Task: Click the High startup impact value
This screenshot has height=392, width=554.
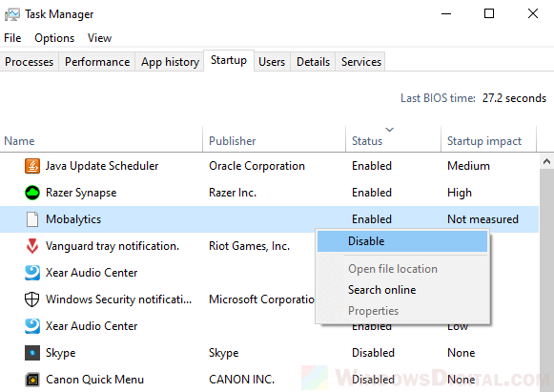Action: point(460,193)
